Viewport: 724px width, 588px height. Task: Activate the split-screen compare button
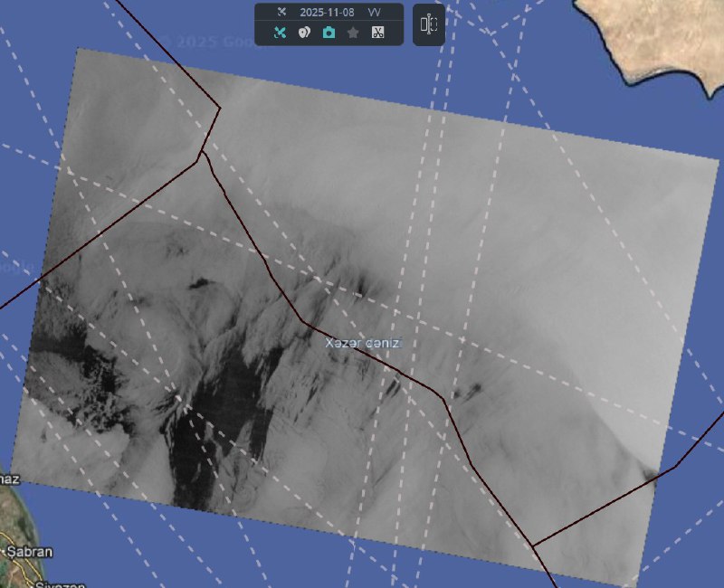tap(429, 24)
